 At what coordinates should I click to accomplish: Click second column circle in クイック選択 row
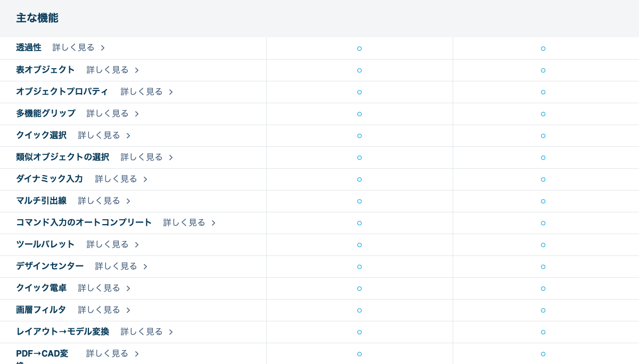point(543,136)
